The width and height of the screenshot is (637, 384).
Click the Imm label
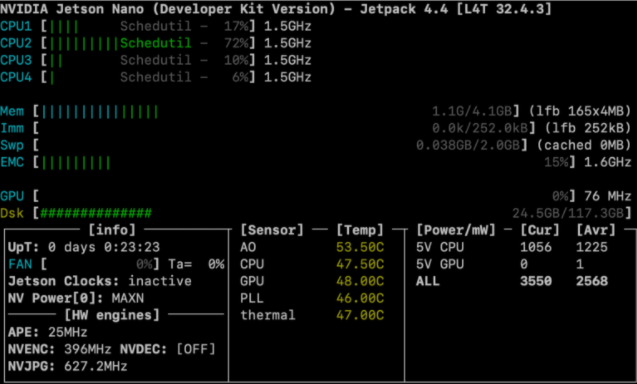(x=12, y=128)
